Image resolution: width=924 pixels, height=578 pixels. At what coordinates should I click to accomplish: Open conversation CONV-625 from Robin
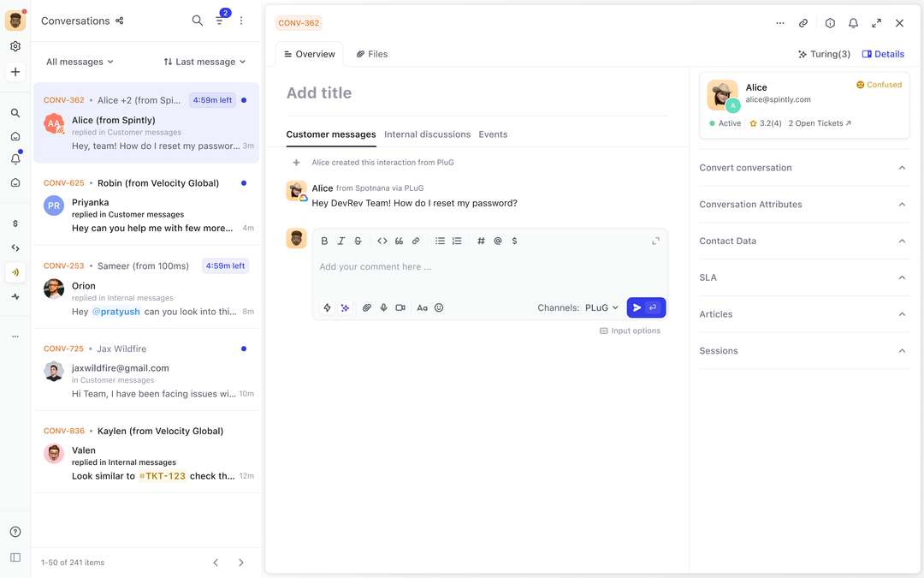coord(146,206)
